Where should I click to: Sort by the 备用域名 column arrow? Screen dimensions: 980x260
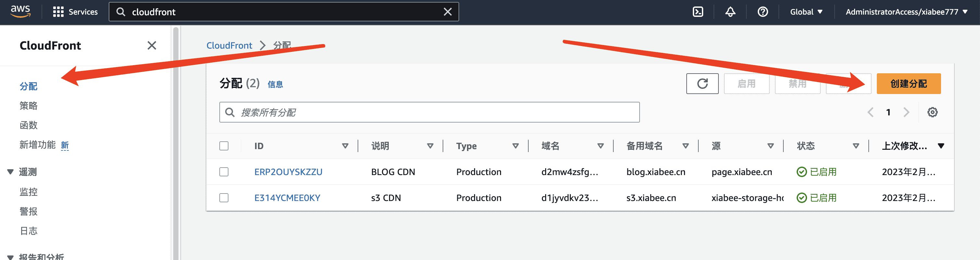pos(686,146)
